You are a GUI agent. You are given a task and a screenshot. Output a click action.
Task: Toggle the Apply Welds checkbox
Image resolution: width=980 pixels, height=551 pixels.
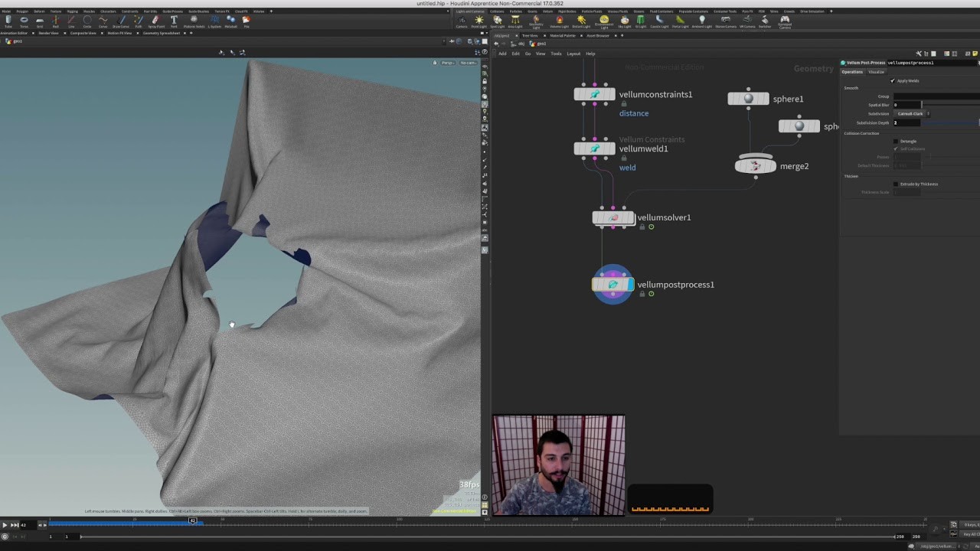[x=892, y=80]
